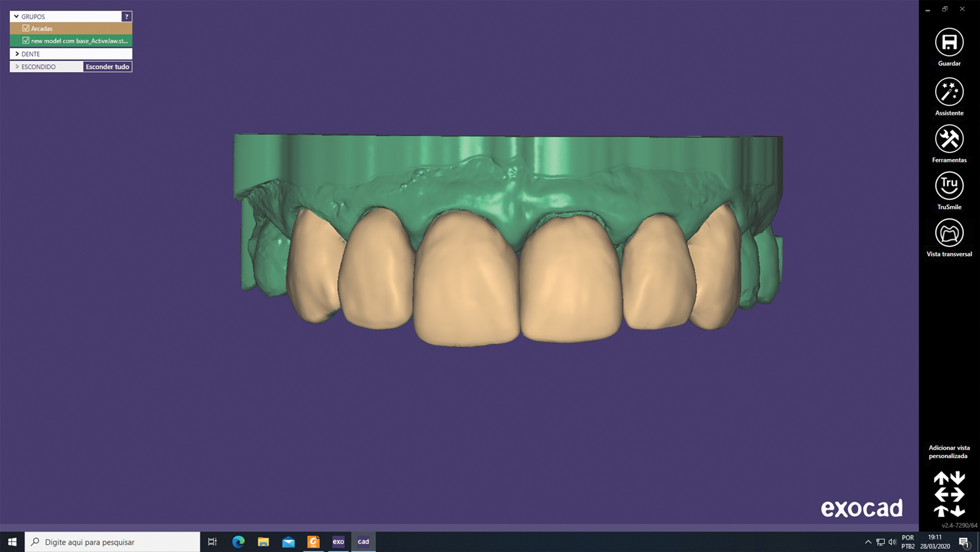
Task: Click the Esconder tudo button
Action: tap(107, 67)
